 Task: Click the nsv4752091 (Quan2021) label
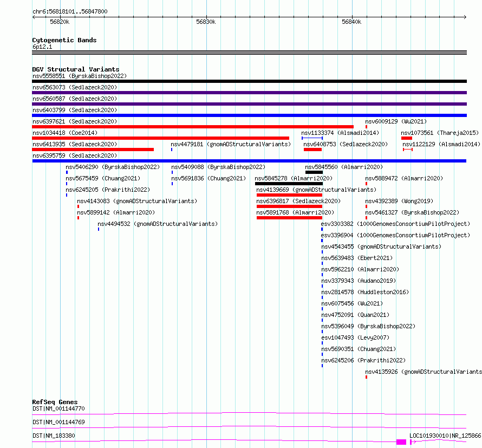pos(355,315)
